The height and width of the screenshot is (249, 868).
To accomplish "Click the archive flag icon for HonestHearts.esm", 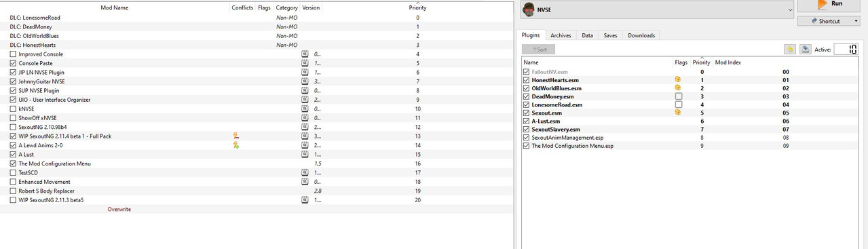I will (x=677, y=80).
